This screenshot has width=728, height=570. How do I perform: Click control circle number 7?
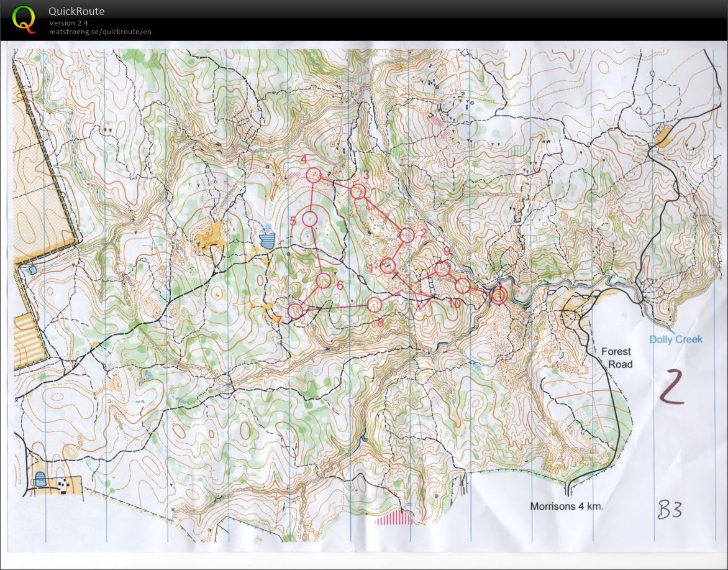pyautogui.click(x=296, y=310)
